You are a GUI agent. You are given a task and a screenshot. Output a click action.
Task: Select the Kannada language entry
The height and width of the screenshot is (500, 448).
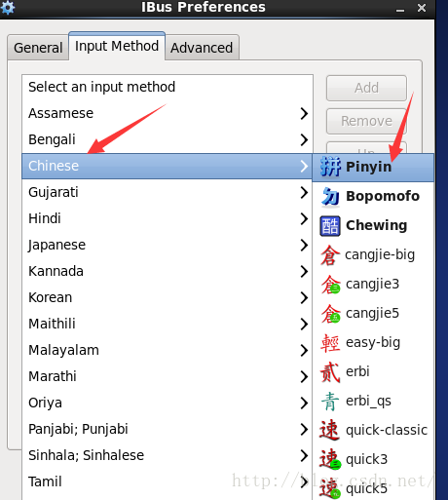click(x=168, y=271)
